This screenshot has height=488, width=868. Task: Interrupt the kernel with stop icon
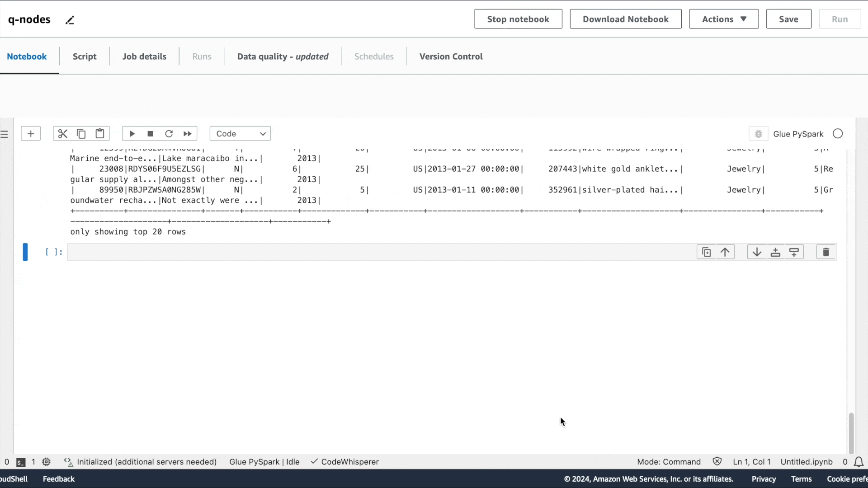click(x=151, y=134)
